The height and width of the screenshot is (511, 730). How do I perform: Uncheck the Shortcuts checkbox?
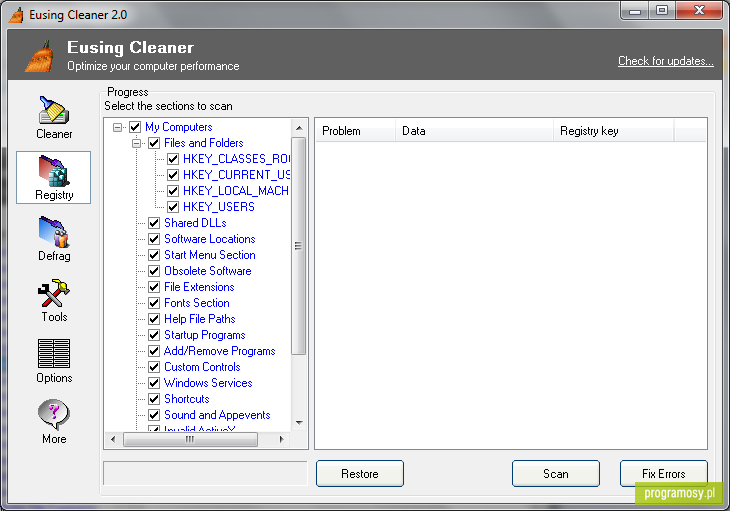point(154,399)
